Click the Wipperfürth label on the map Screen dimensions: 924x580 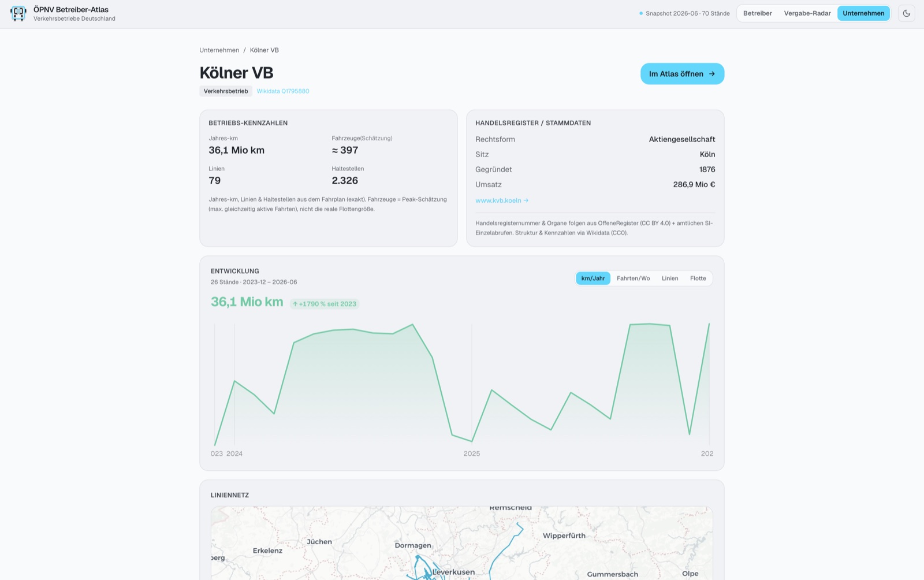(x=564, y=536)
